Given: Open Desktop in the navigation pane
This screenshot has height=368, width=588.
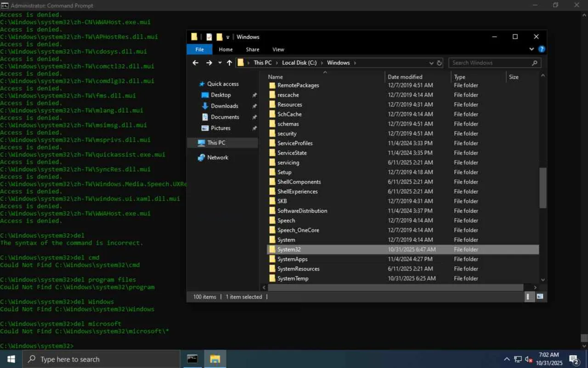Looking at the screenshot, I should [220, 95].
